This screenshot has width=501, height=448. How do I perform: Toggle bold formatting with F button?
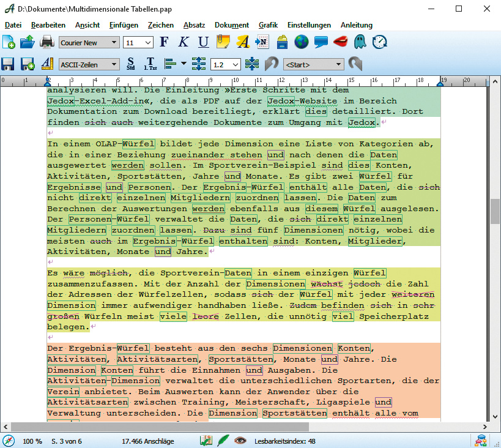coord(163,42)
